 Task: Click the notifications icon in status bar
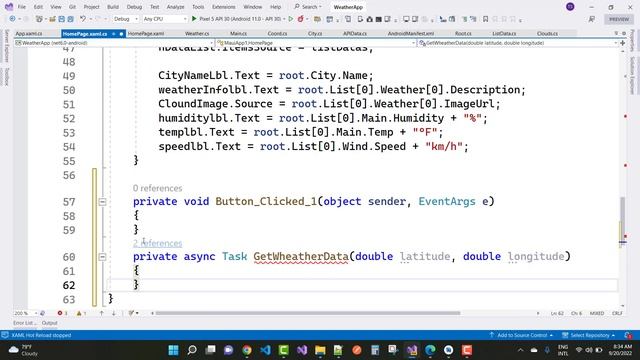pyautogui.click(x=628, y=335)
